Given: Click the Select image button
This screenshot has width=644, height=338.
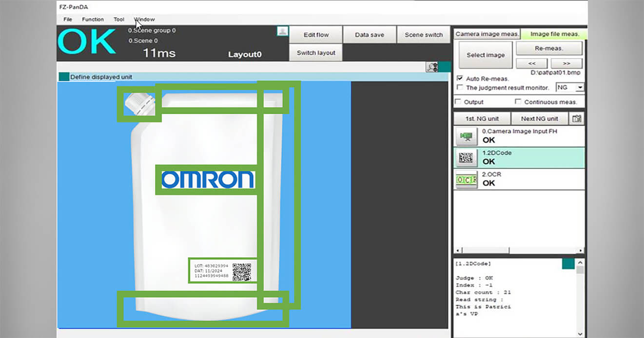Looking at the screenshot, I should [485, 55].
